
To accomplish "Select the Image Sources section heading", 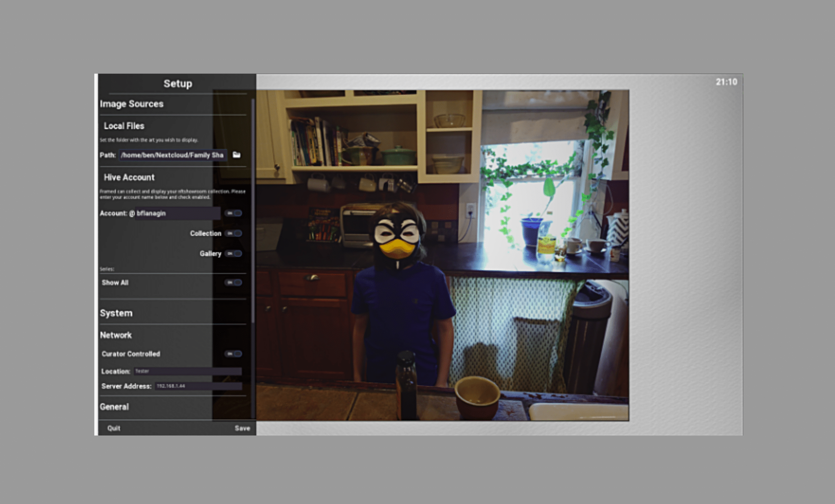I will point(132,104).
